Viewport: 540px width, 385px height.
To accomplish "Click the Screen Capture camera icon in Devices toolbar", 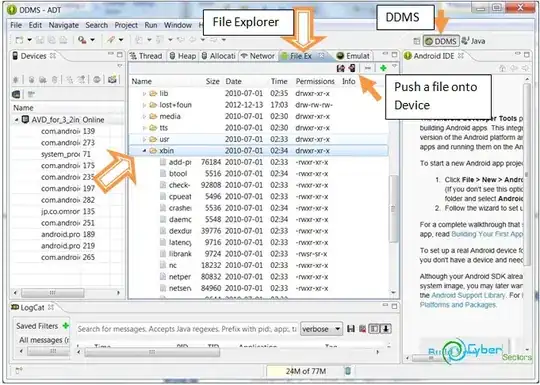I will click(x=112, y=80).
